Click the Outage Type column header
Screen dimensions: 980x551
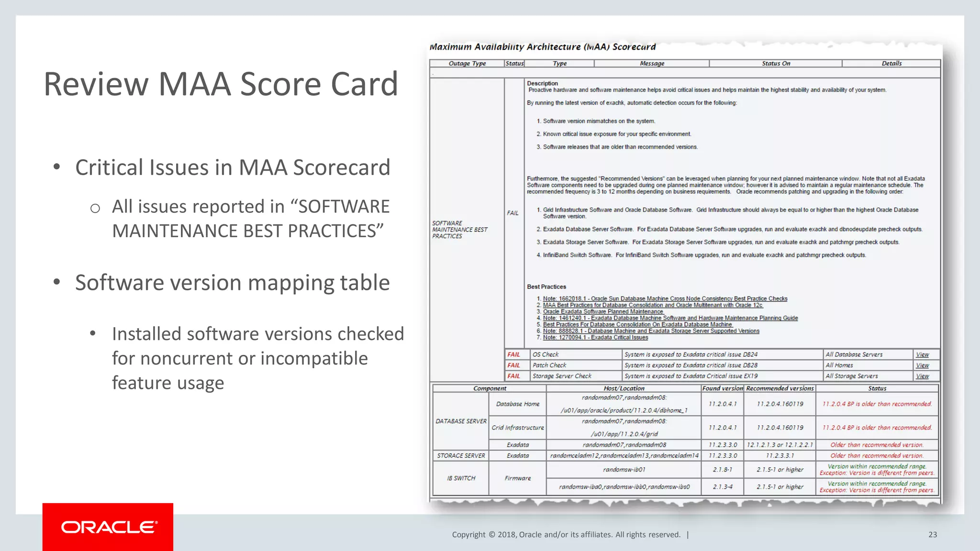pyautogui.click(x=467, y=63)
